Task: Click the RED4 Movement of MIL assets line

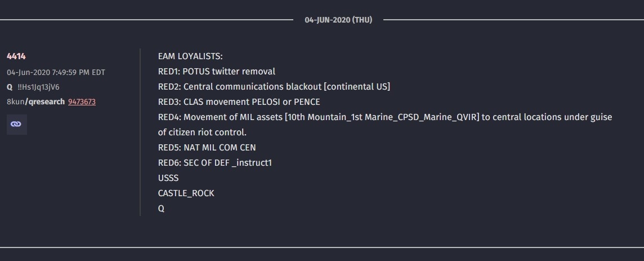Action: tap(385, 117)
